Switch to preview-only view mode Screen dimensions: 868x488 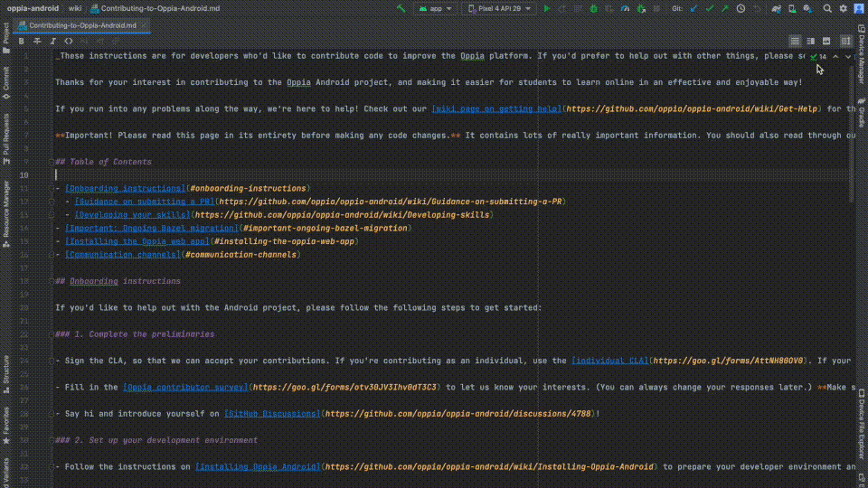[826, 41]
